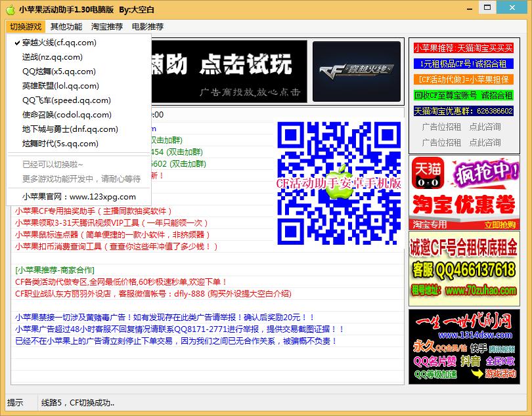The image size is (532, 416).
Task: Click the CF 穿越火线 logo banner
Action: point(356,72)
